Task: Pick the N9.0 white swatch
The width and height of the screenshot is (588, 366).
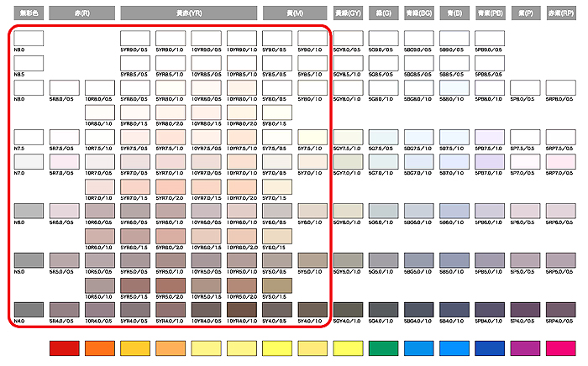Action: (x=28, y=38)
